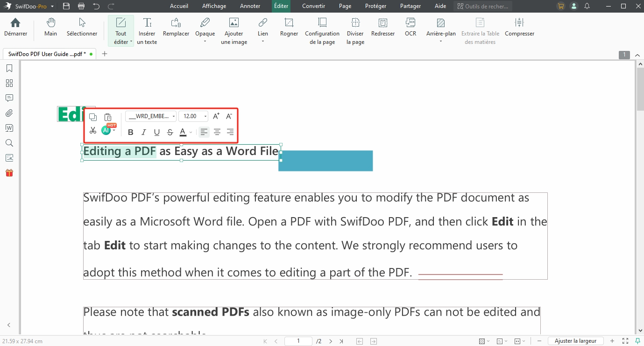This screenshot has width=644, height=346.
Task: Run the OCR tool
Action: click(x=410, y=28)
